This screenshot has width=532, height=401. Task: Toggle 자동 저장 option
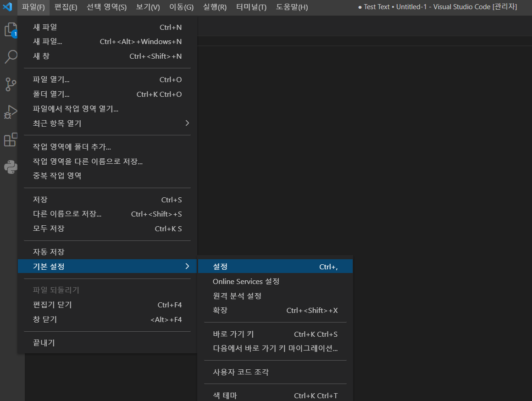click(107, 252)
